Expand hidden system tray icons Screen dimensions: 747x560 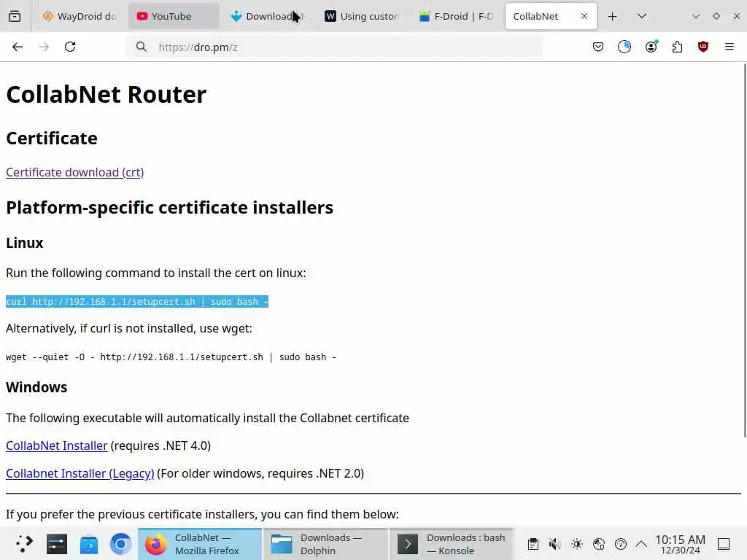tap(641, 544)
